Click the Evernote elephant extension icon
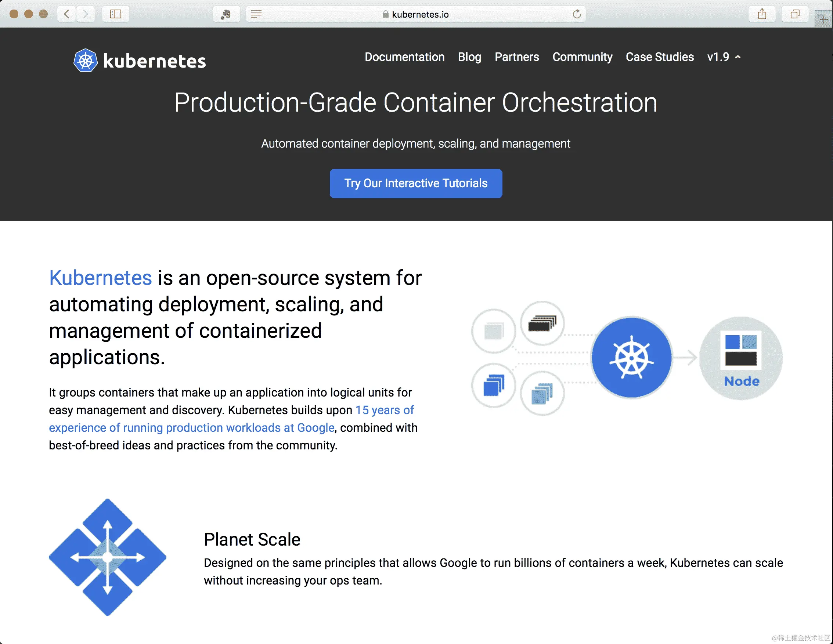Screen dimensions: 833x644 click(x=226, y=14)
